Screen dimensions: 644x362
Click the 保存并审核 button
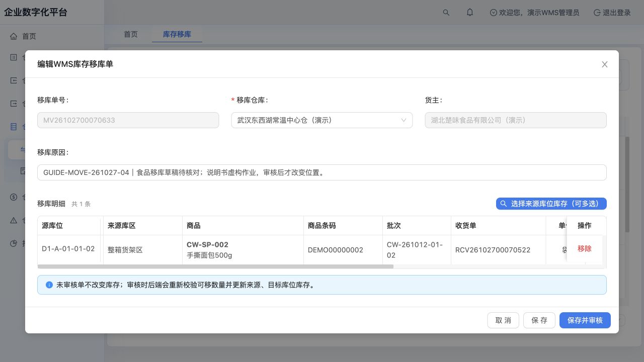click(585, 320)
